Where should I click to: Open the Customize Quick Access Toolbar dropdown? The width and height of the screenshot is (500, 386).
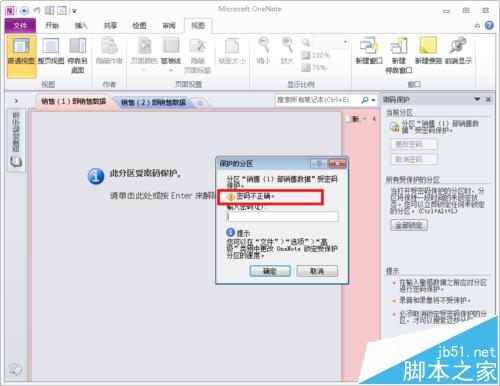(74, 11)
